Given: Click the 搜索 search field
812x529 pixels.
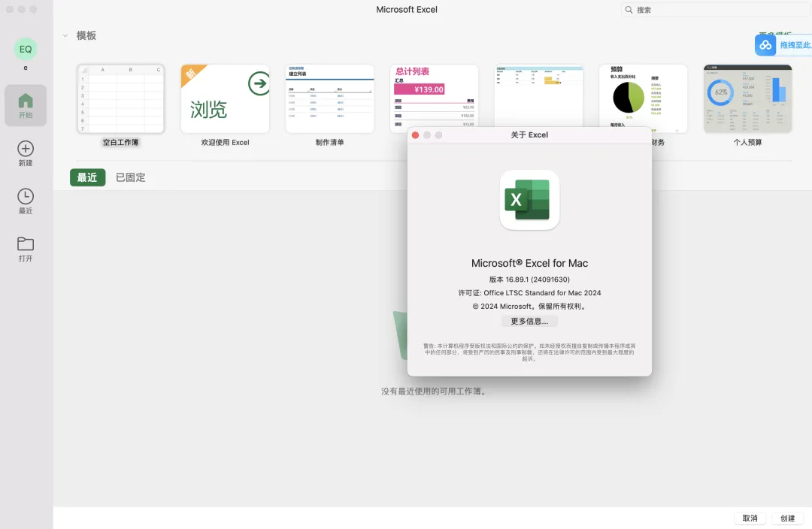Looking at the screenshot, I should pos(717,9).
